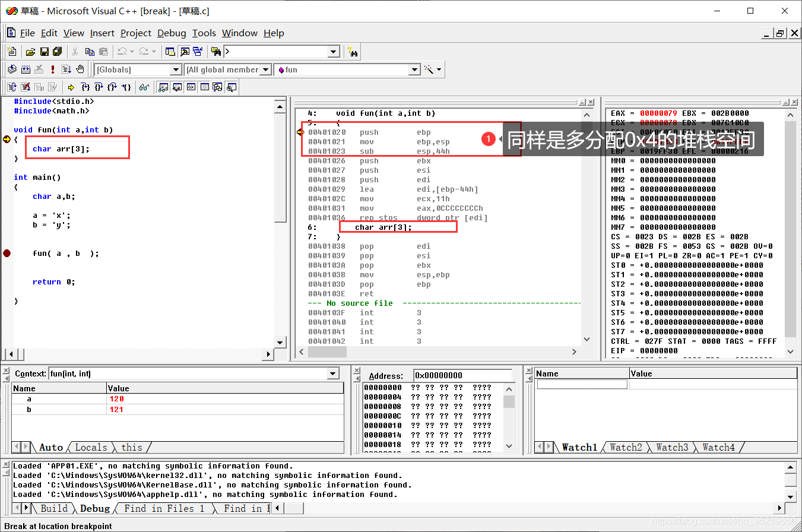The image size is (802, 532).
Task: Click the Build icon
Action: [26, 69]
